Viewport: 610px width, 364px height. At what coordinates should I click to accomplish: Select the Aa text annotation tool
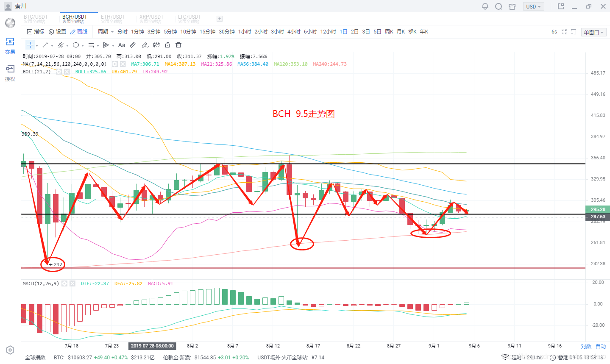(x=122, y=45)
